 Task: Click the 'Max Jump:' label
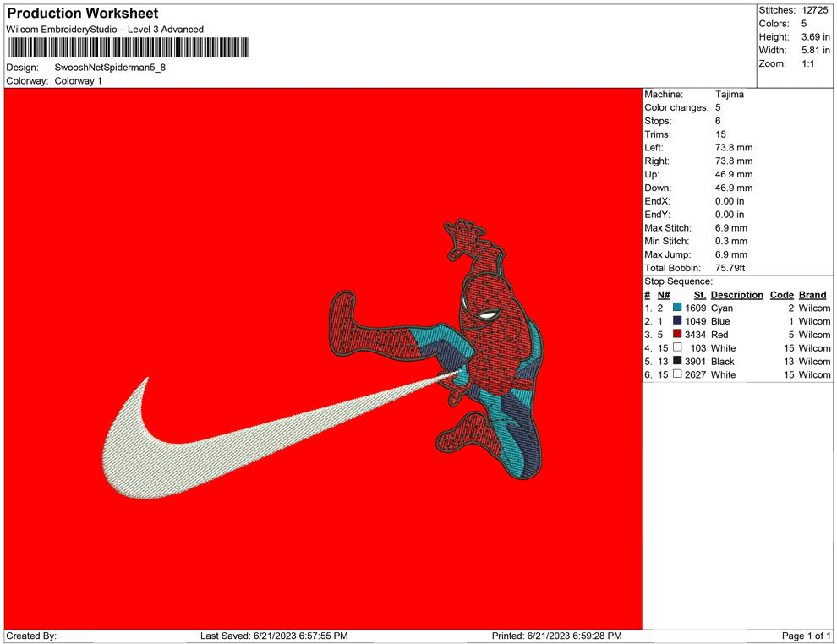click(667, 254)
